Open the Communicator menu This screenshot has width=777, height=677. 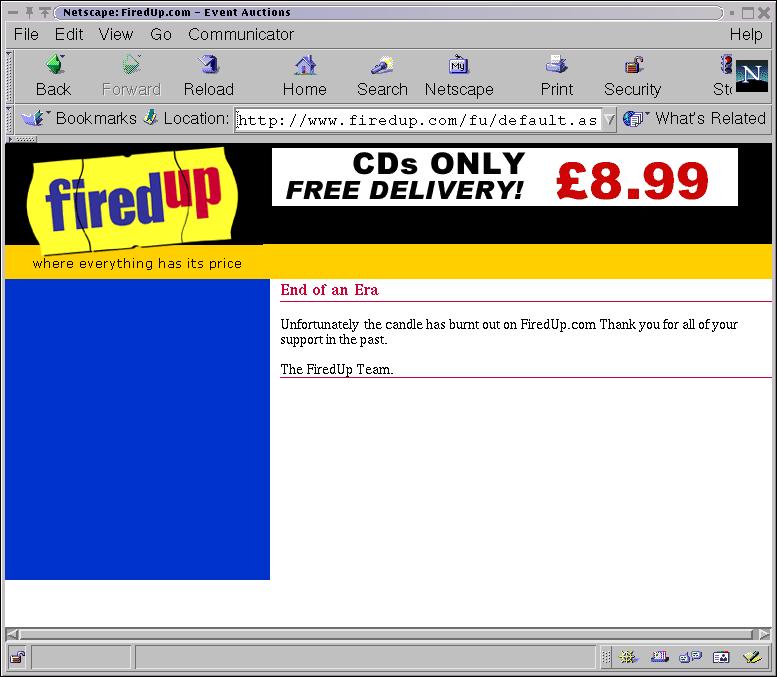[241, 34]
